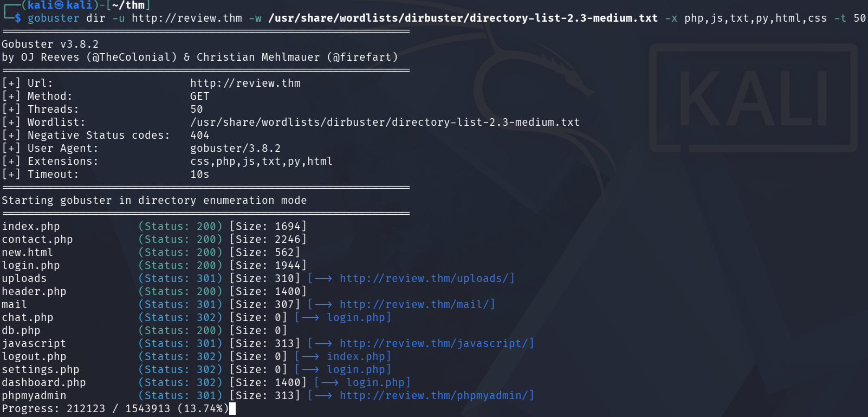Screen dimensions: 868x417
Task: Select the javascript directory result
Action: (34, 343)
